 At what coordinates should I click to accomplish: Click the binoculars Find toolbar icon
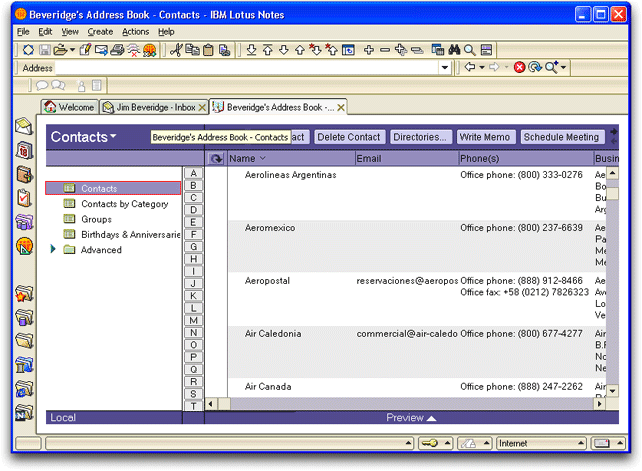454,50
